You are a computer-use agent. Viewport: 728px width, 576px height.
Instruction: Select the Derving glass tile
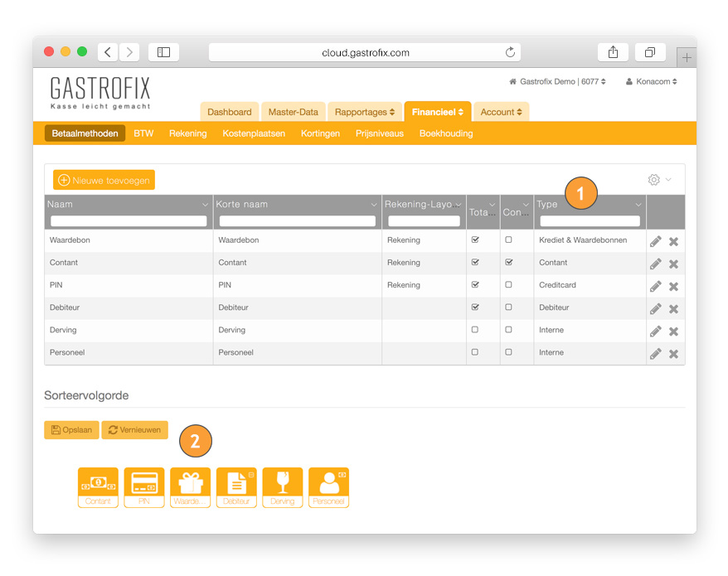tap(283, 486)
